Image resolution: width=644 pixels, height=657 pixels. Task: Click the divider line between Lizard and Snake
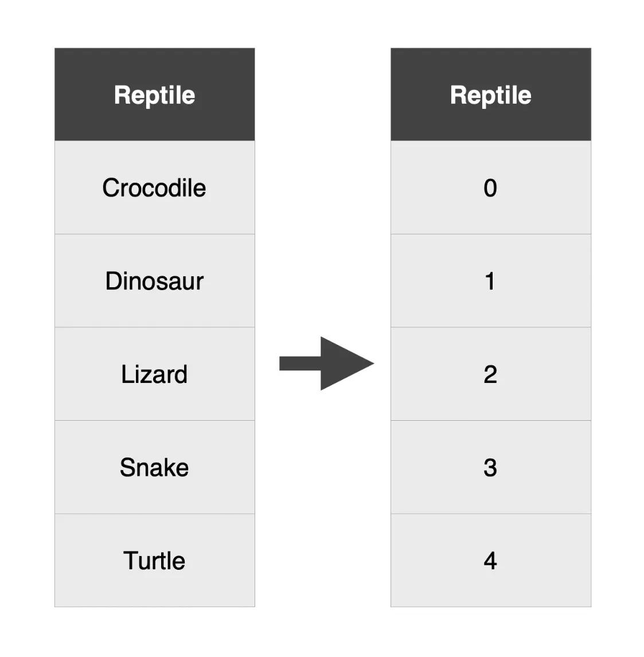155,420
